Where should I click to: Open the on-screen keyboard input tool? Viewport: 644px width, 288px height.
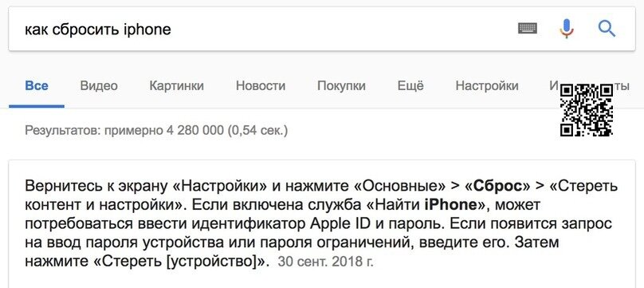528,29
